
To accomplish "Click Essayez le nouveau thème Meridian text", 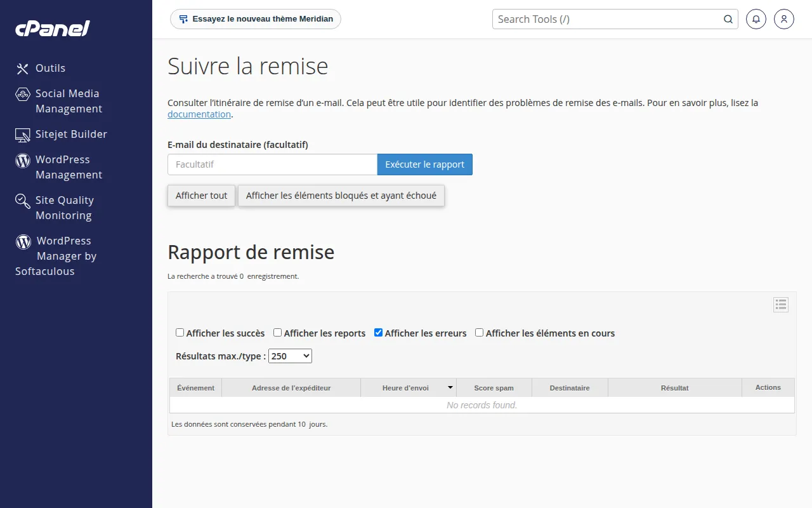I will point(263,19).
